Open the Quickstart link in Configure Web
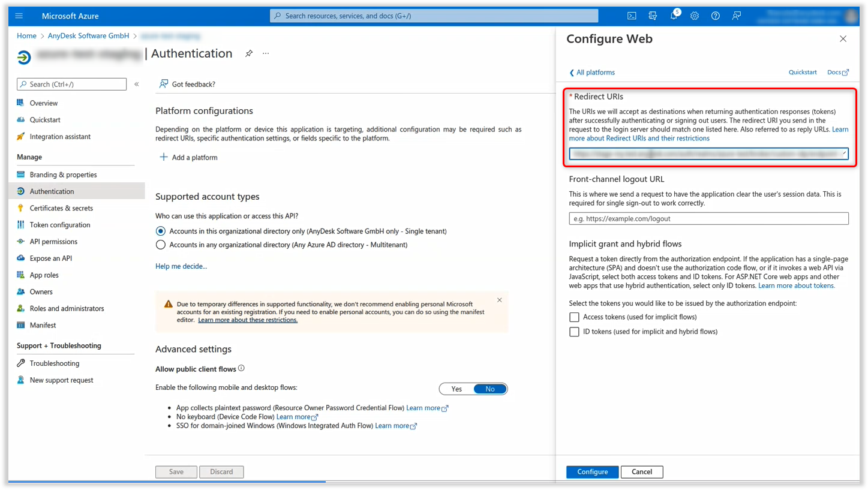This screenshot has width=868, height=490. point(802,72)
